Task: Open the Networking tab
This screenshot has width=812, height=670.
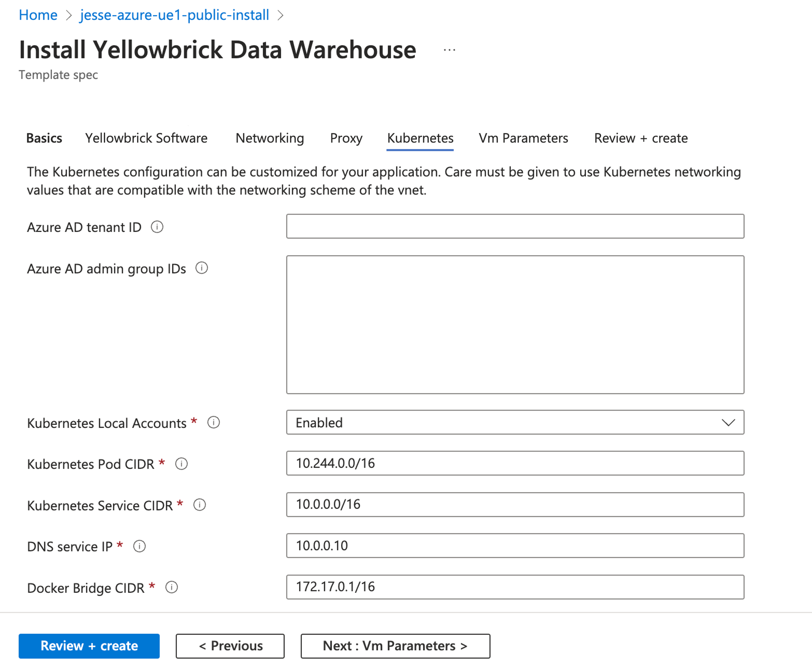Action: pos(270,138)
